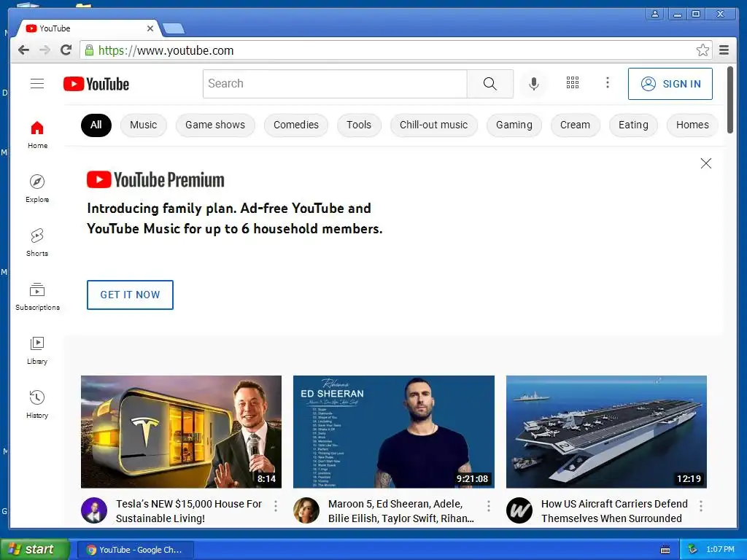The width and height of the screenshot is (747, 560).
Task: Select the Gaming filter chip
Action: pyautogui.click(x=514, y=125)
